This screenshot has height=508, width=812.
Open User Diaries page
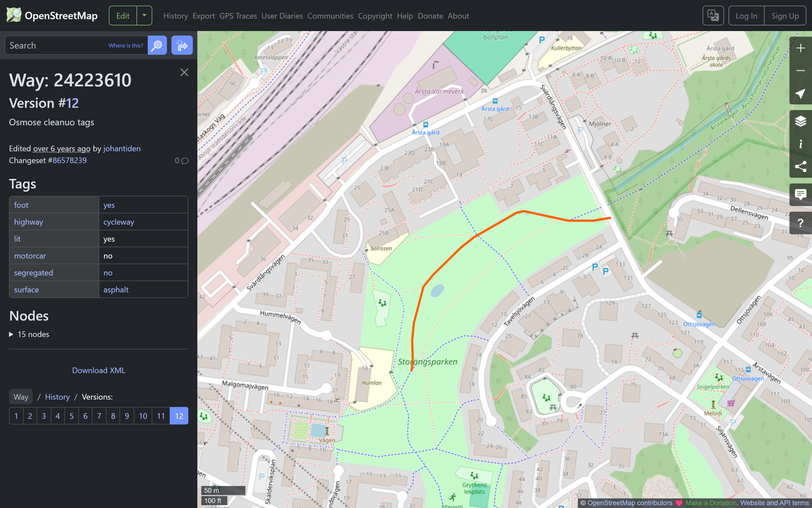(x=282, y=16)
